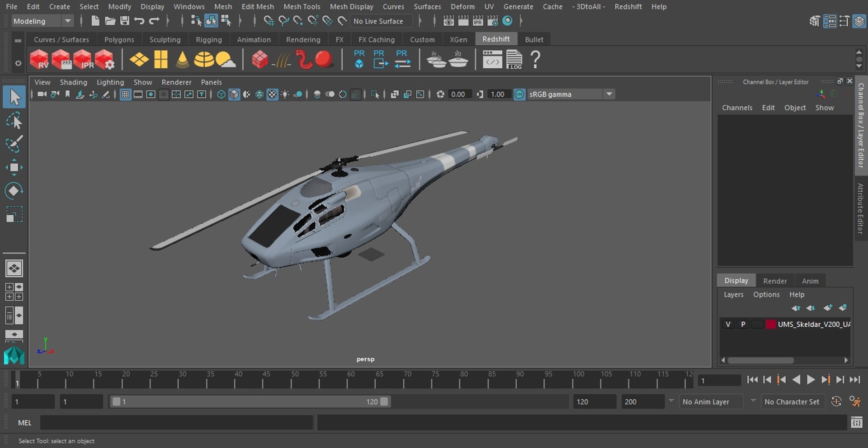Open the Redshift LOG icon
The width and height of the screenshot is (868, 448).
click(x=514, y=60)
